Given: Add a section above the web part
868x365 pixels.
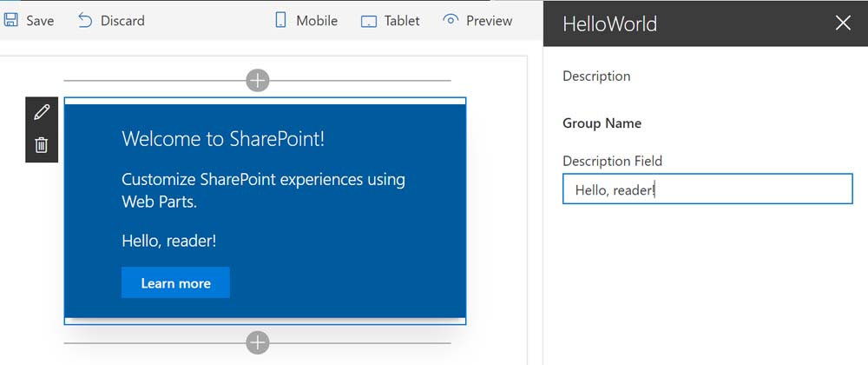Looking at the screenshot, I should [258, 81].
